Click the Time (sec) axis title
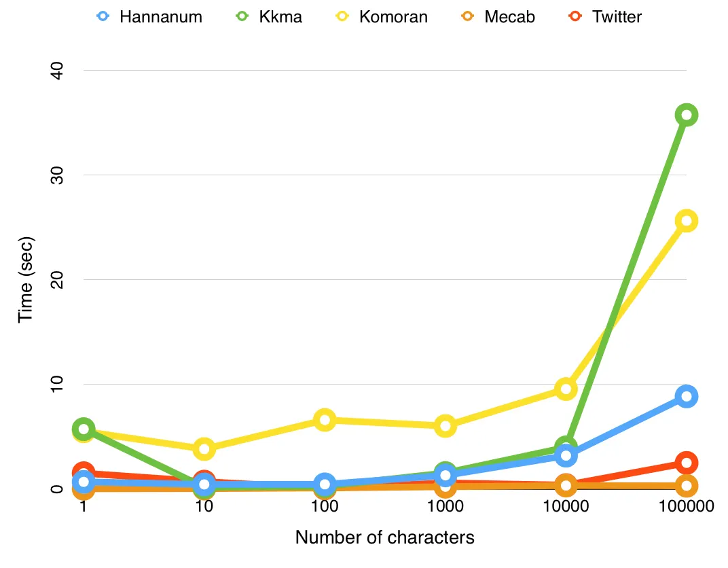This screenshot has height=568, width=728. click(26, 280)
